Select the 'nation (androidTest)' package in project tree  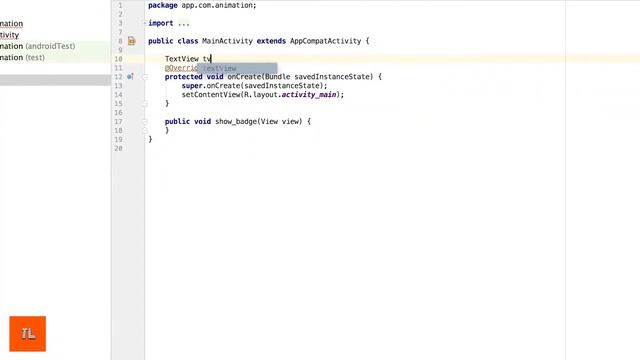pyautogui.click(x=38, y=46)
